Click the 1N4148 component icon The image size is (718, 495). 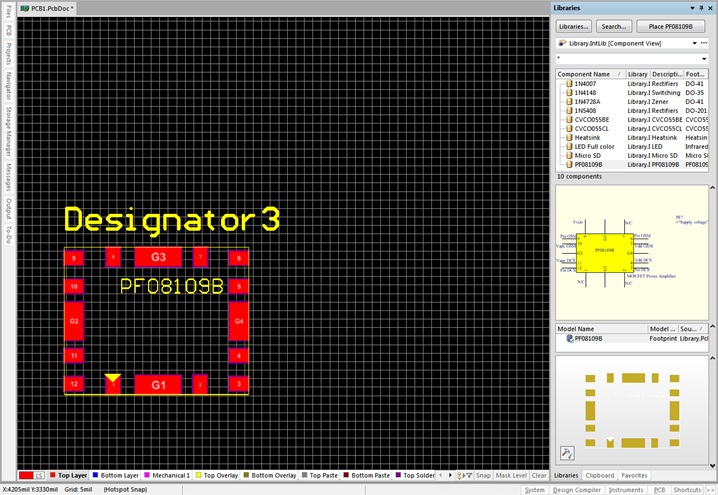(x=569, y=92)
